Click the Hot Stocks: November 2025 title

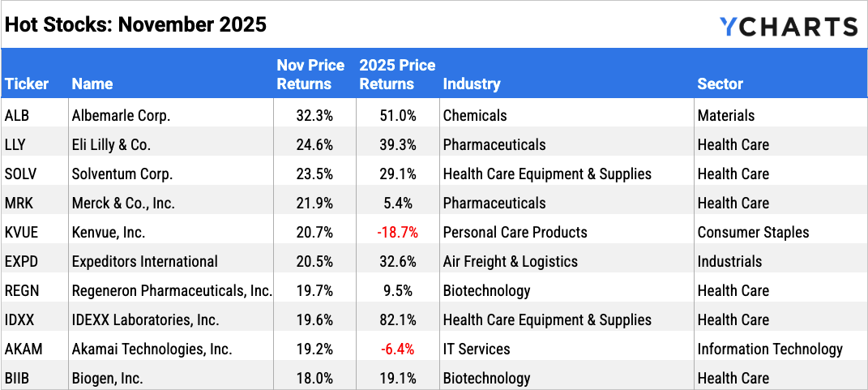[x=135, y=24]
